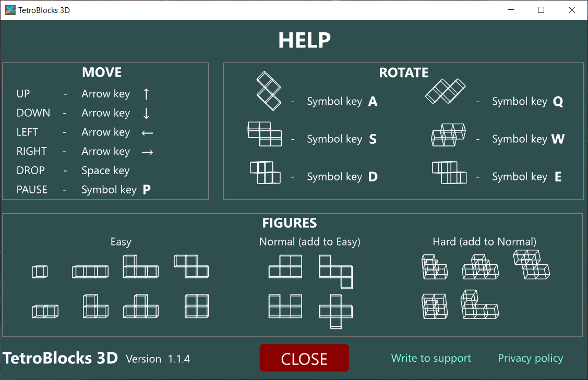This screenshot has width=588, height=380.
Task: Click the Version 1.1.4 text
Action: 158,359
